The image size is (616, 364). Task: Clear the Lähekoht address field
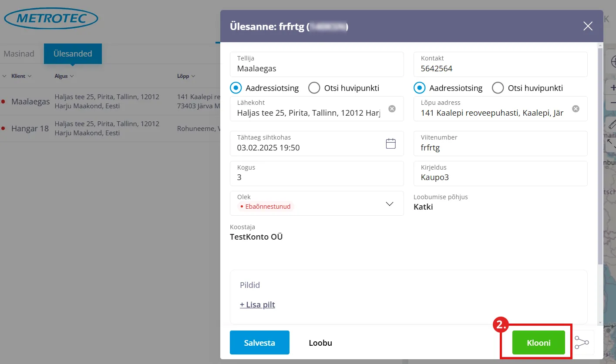tap(392, 109)
